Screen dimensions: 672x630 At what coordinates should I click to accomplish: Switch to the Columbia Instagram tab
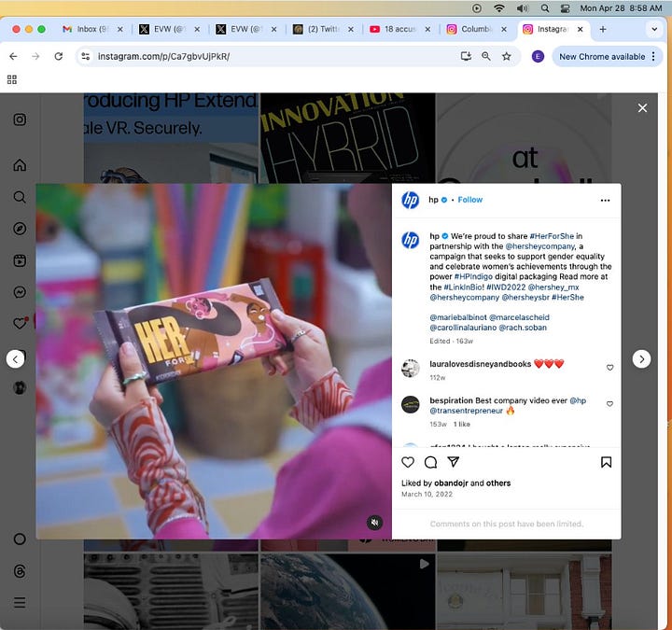(x=477, y=29)
